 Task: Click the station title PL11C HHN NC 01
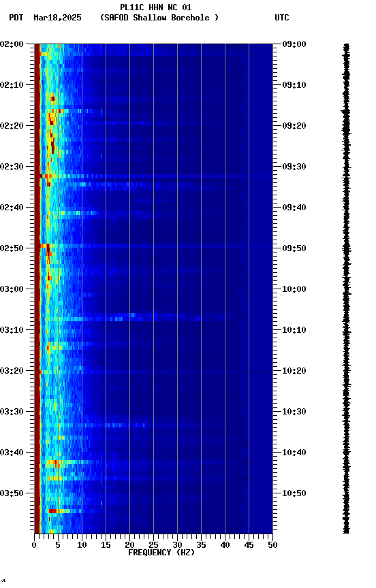tap(156, 7)
